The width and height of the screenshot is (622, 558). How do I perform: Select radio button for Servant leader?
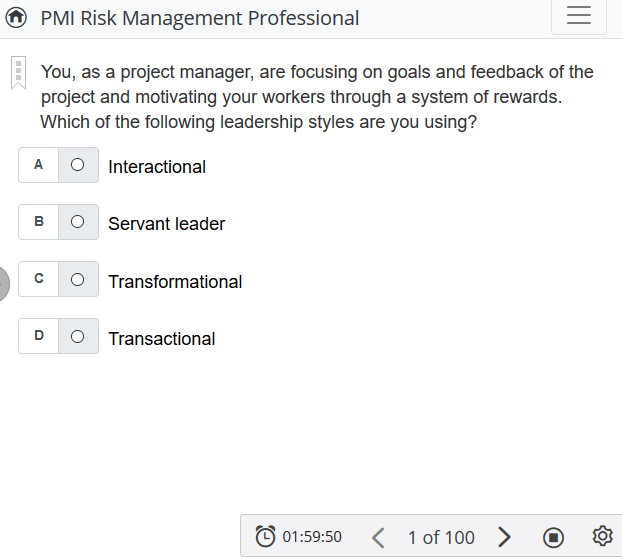(x=78, y=223)
